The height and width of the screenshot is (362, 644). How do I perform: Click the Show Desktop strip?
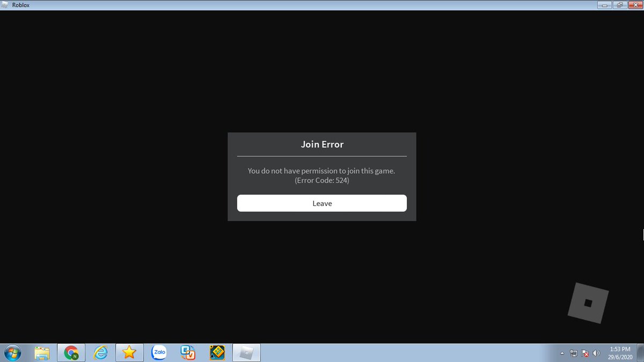pyautogui.click(x=642, y=353)
